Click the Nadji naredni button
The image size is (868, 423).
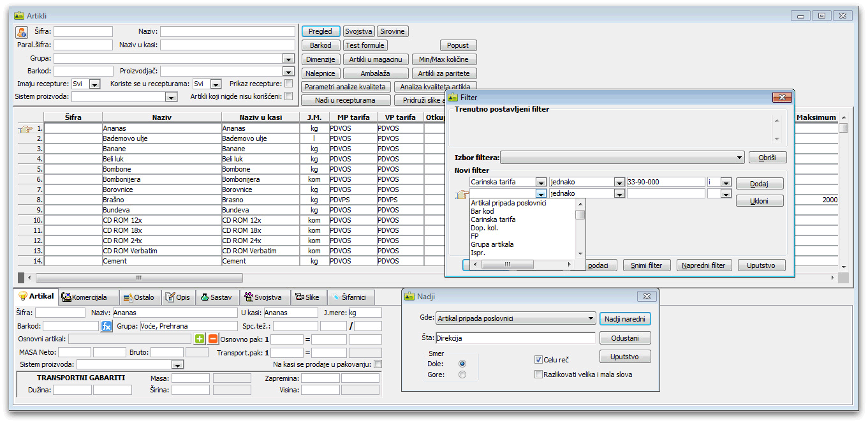pos(625,318)
